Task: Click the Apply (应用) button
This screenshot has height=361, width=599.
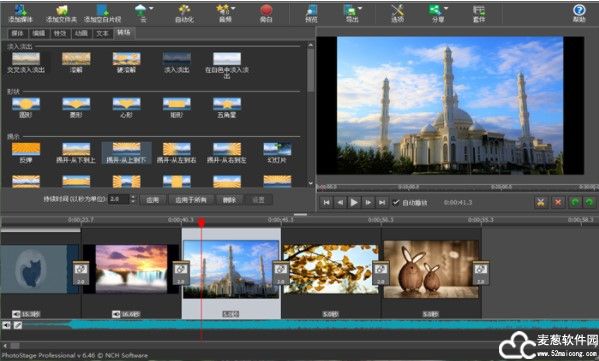Action: coord(153,200)
